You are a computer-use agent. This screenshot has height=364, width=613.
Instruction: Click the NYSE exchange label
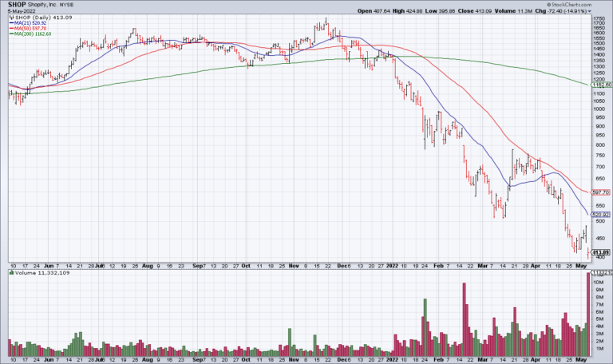[66, 5]
